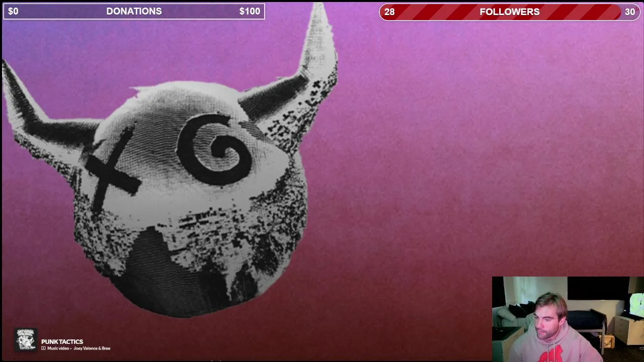Click the Music video icon
Screen dimensions: 644x362
pyautogui.click(x=43, y=348)
